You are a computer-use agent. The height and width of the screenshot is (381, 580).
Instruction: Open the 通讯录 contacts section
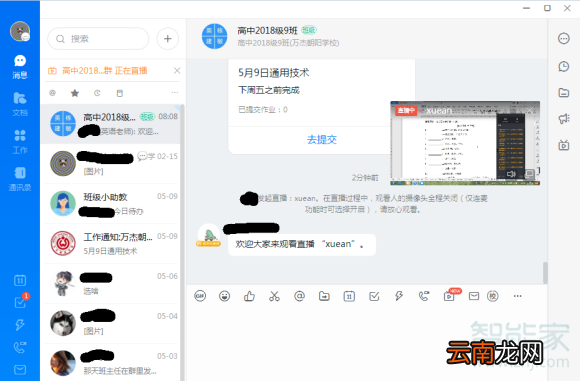click(20, 179)
